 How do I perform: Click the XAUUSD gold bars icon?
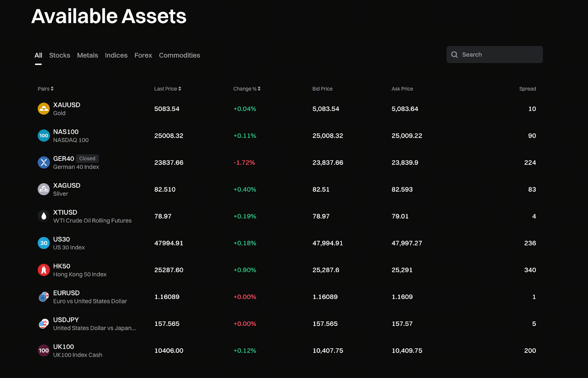point(44,109)
